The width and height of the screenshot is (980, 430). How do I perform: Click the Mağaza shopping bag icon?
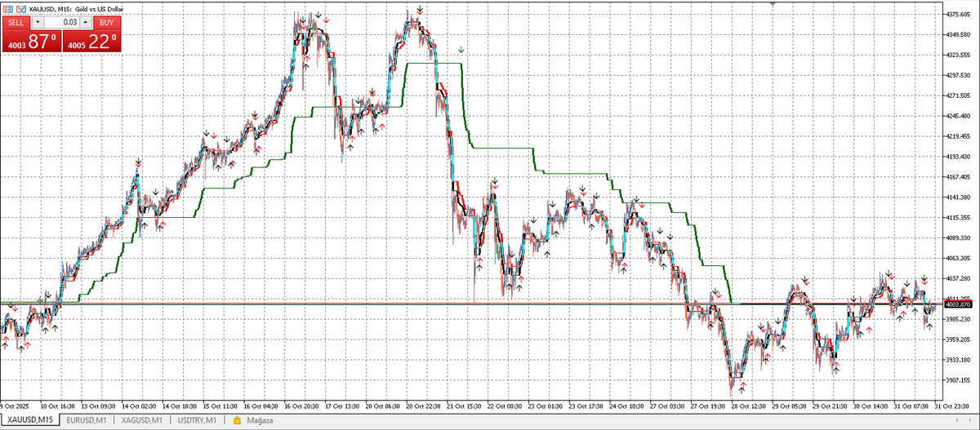click(x=237, y=419)
